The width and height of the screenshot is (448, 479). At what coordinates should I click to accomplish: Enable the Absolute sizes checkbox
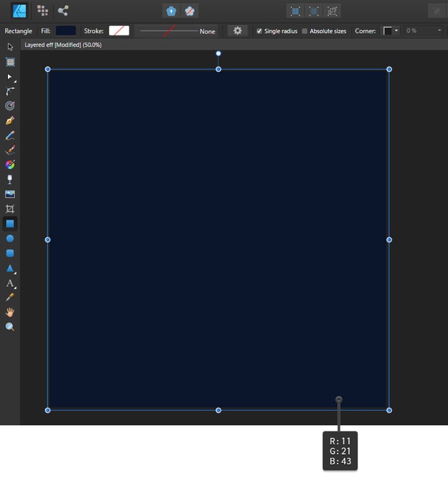click(304, 31)
